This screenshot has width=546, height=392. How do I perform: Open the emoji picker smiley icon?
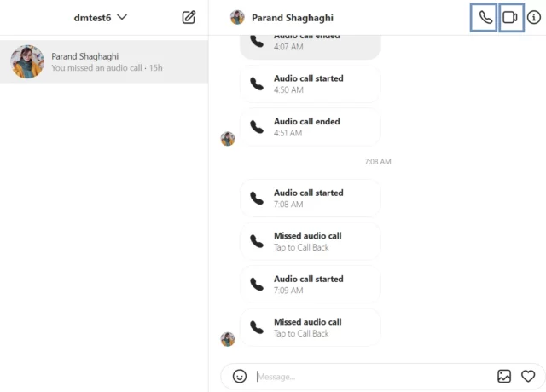coord(240,377)
